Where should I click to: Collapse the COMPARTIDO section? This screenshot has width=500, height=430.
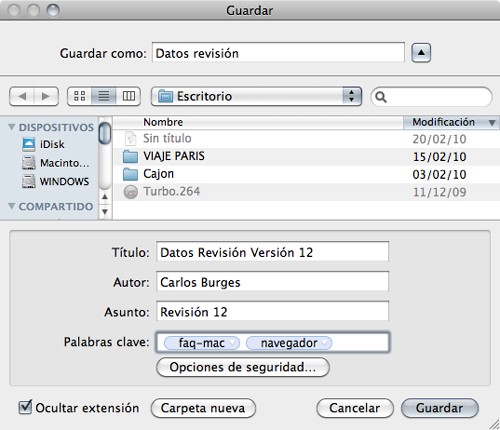(12, 206)
